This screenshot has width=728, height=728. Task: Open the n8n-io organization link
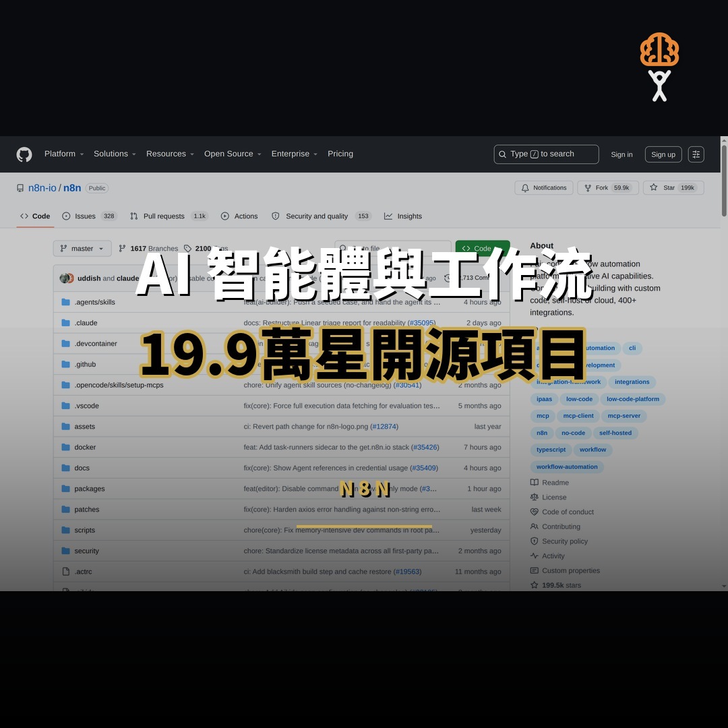click(42, 188)
